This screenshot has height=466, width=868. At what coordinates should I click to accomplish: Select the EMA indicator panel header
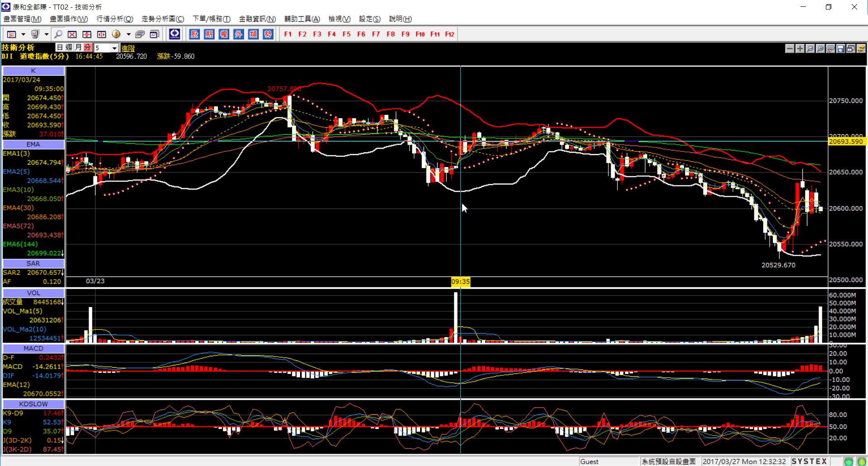coord(33,144)
